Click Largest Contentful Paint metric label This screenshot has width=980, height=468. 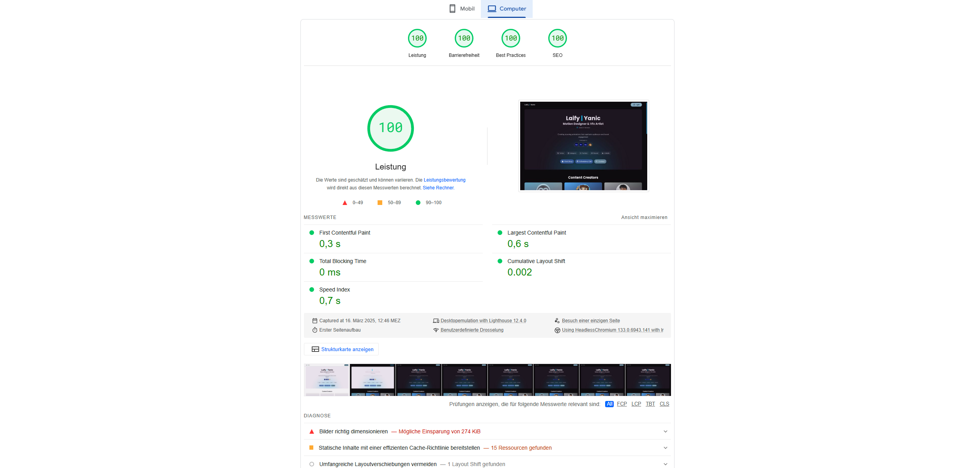537,233
